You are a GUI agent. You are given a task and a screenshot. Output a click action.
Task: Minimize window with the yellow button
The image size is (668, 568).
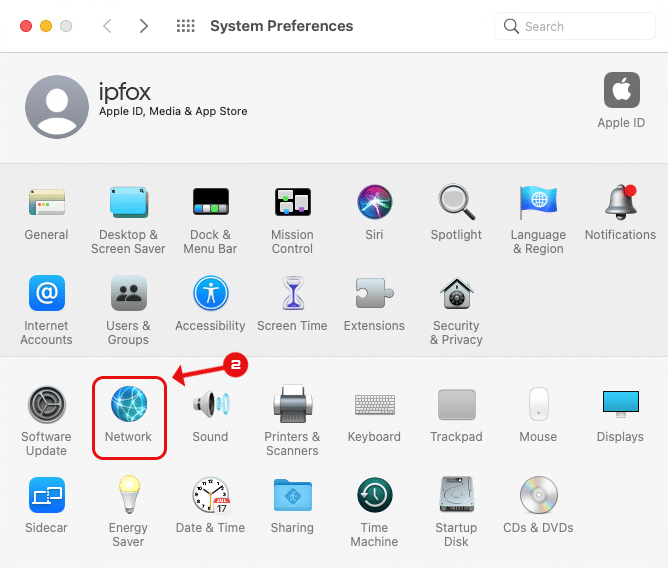[46, 26]
